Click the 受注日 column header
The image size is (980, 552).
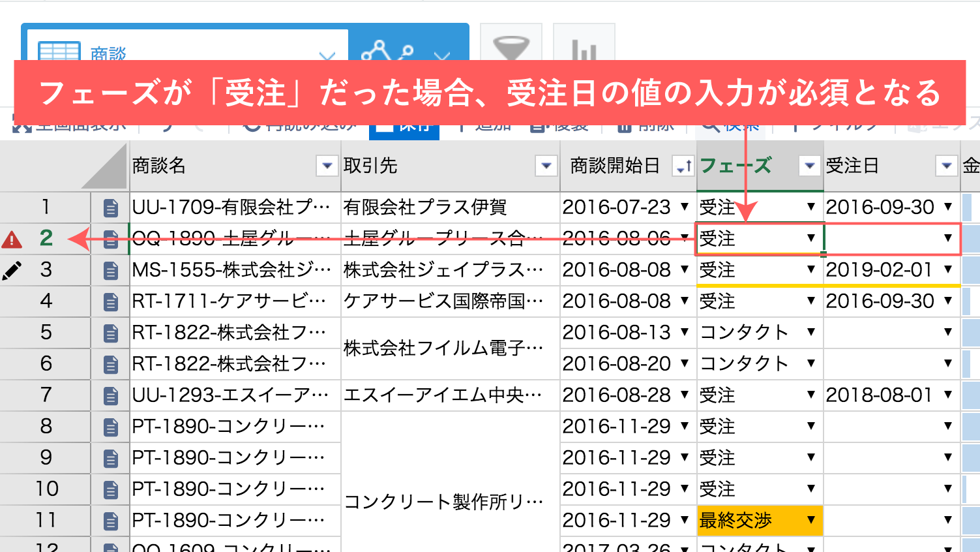coord(892,166)
